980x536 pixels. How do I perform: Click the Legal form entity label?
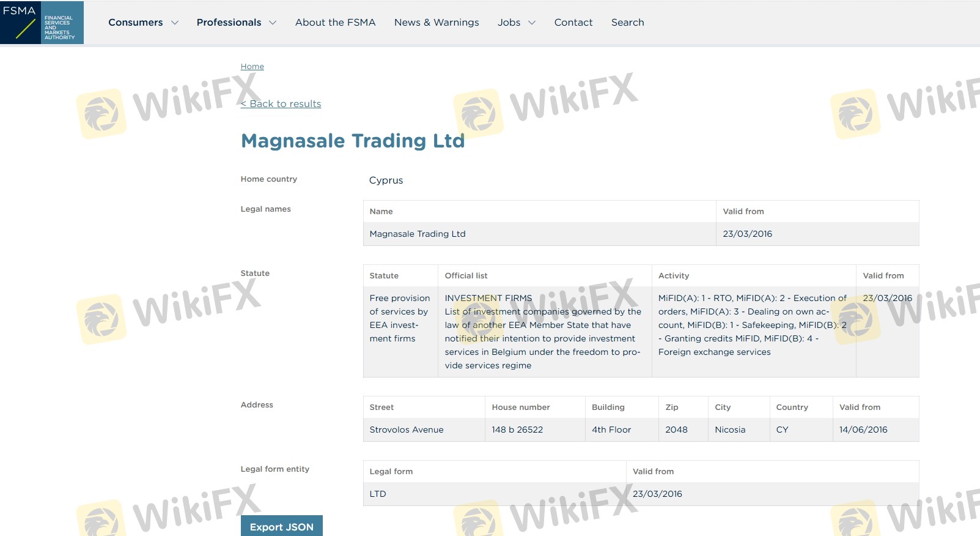(275, 469)
